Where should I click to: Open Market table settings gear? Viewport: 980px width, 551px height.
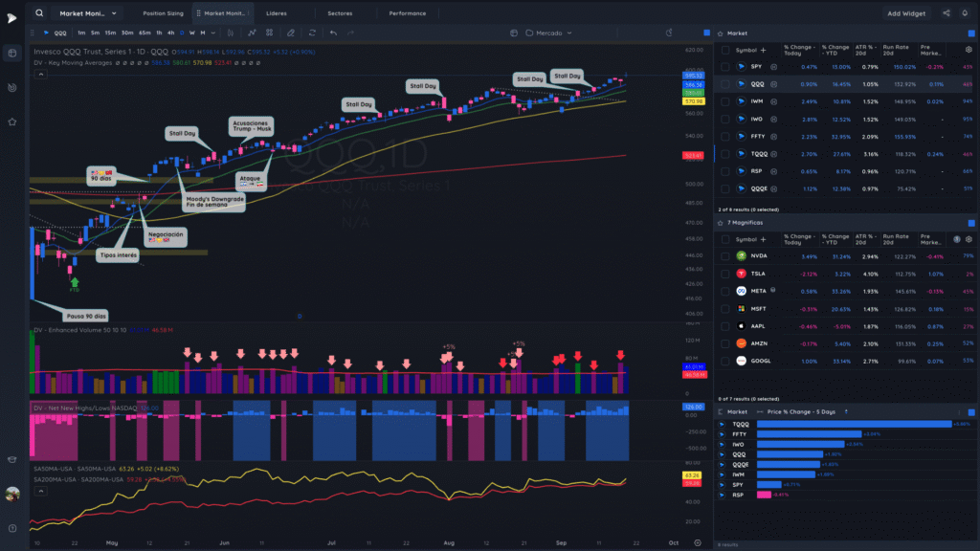coord(969,50)
